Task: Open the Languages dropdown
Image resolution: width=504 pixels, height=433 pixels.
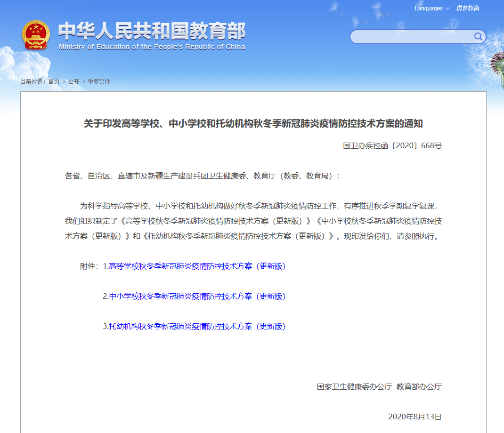Action: (x=432, y=8)
